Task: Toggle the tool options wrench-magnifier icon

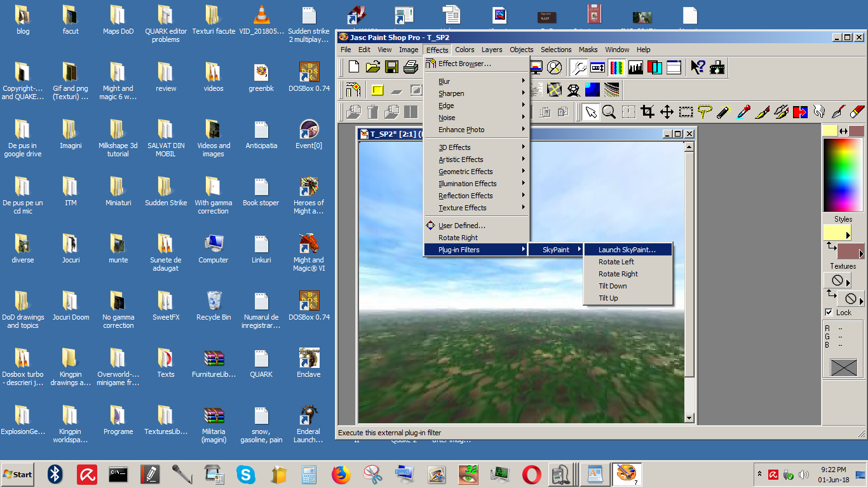Action: (x=579, y=67)
